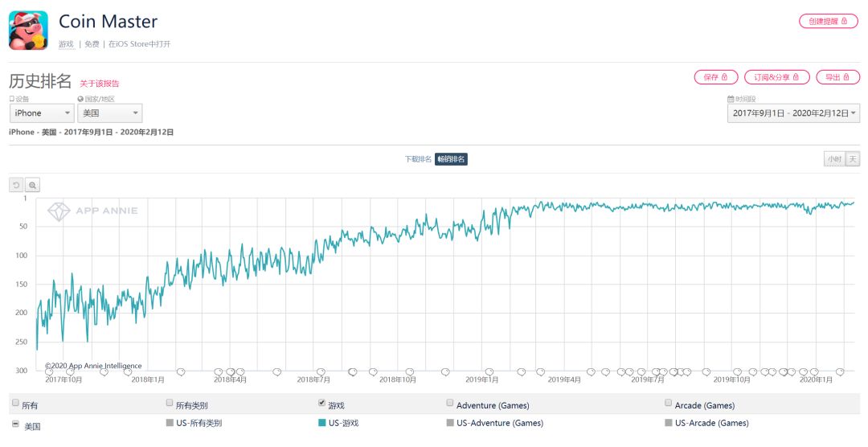Collapse the 美国 country row
The image size is (868, 447).
click(16, 424)
